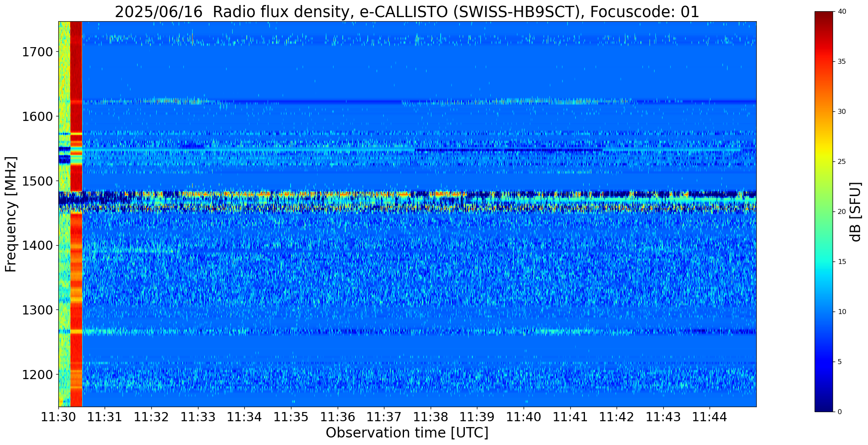Click the colorbar tick label 0

coord(840,412)
